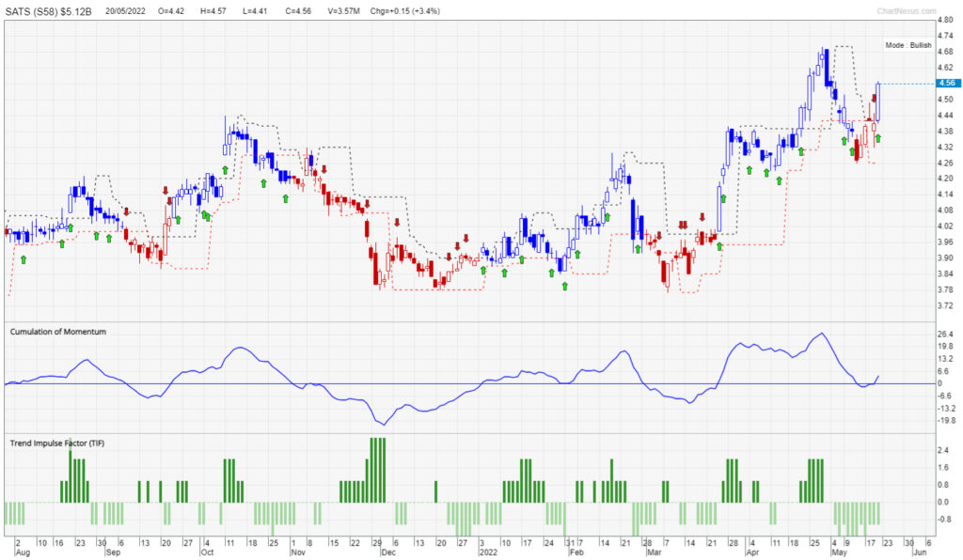963x560 pixels.
Task: Click the 4.62 price axis label
Action: (x=945, y=68)
